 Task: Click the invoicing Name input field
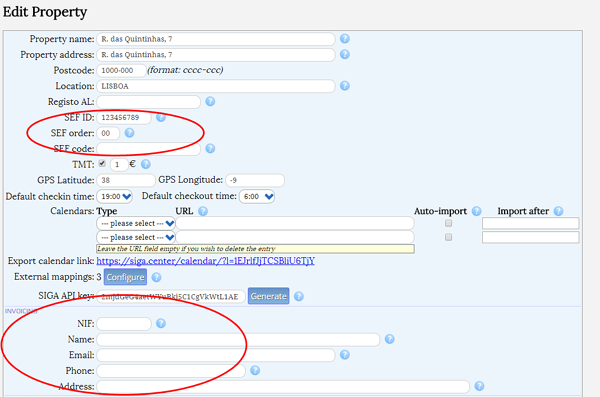[238, 340]
